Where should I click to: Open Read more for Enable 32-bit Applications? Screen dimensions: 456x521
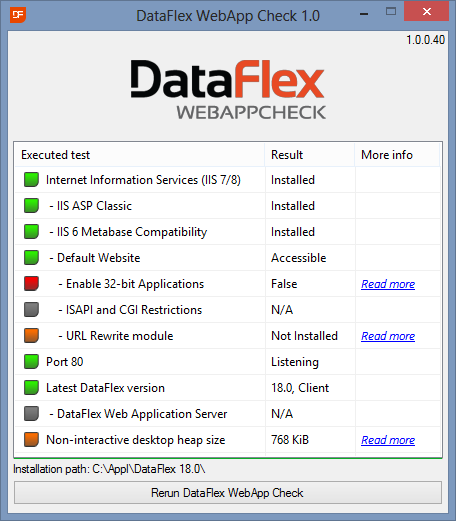[388, 284]
